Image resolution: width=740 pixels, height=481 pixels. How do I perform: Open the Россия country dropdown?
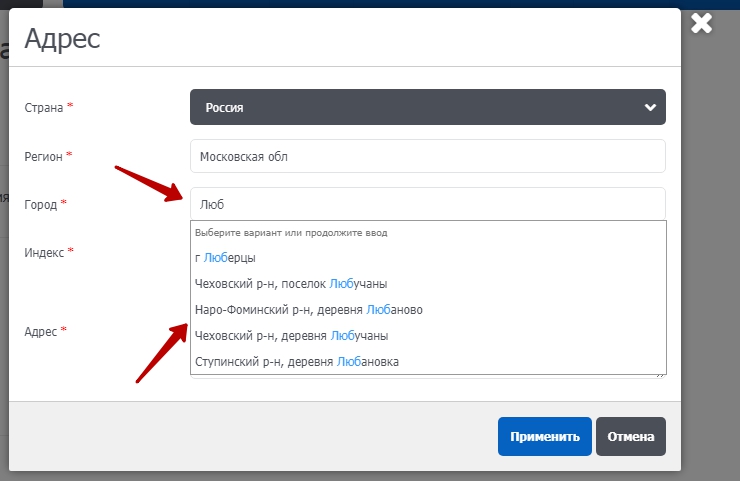427,107
